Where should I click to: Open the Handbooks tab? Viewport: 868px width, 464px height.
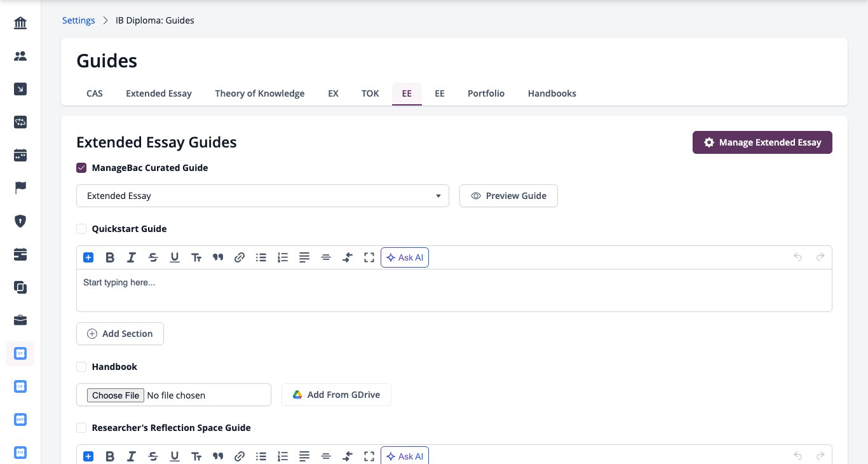[552, 93]
